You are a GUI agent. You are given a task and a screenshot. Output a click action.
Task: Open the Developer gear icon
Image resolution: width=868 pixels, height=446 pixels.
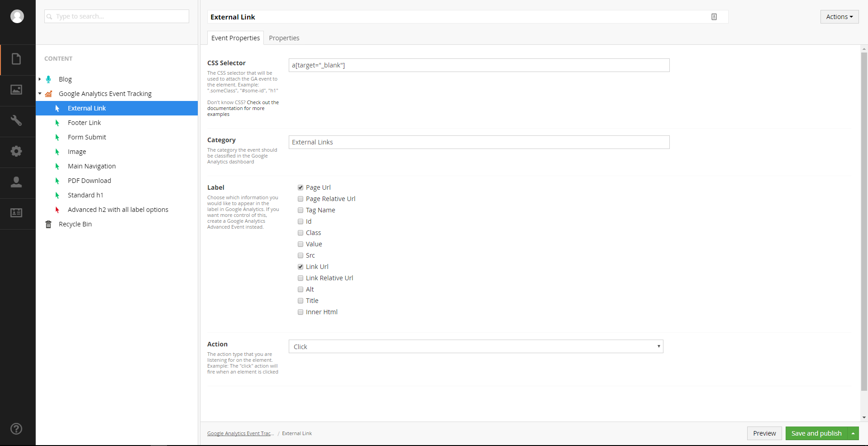pos(16,151)
